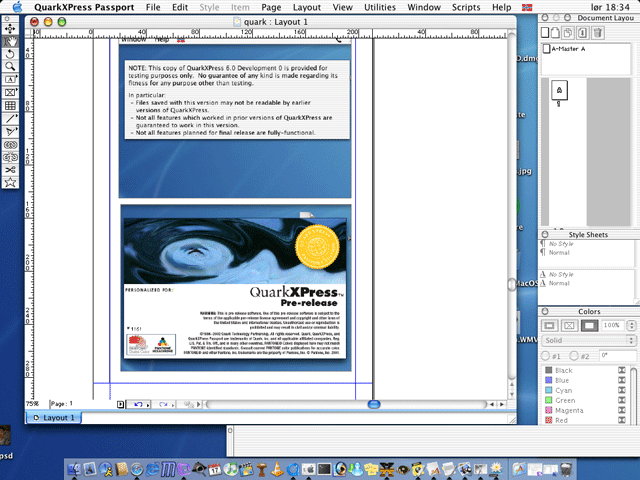Select the A-Master A master page
The image size is (640, 480).
click(564, 49)
